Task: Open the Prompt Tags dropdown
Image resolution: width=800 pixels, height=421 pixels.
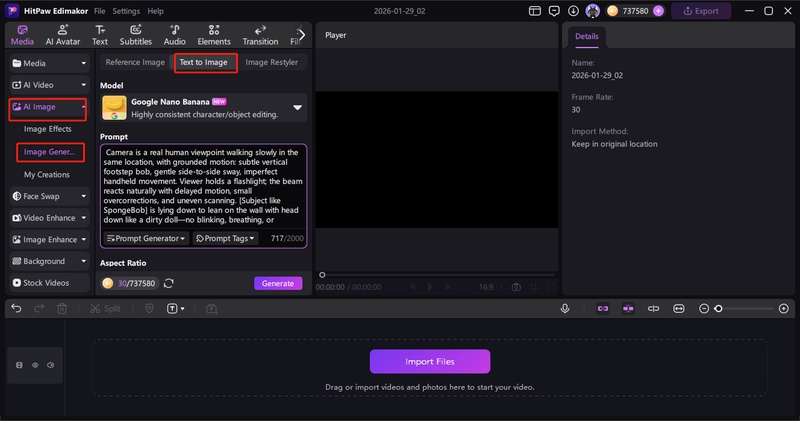Action: click(225, 238)
